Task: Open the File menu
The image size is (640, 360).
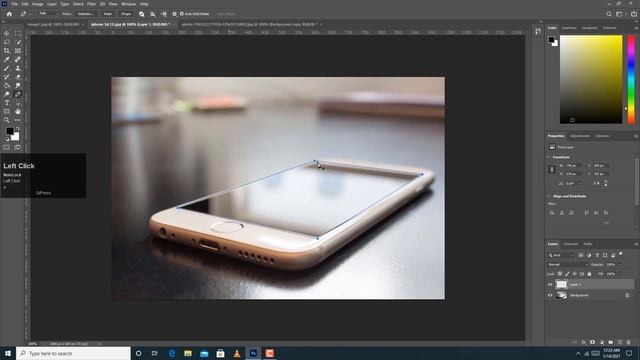Action: 14,4
